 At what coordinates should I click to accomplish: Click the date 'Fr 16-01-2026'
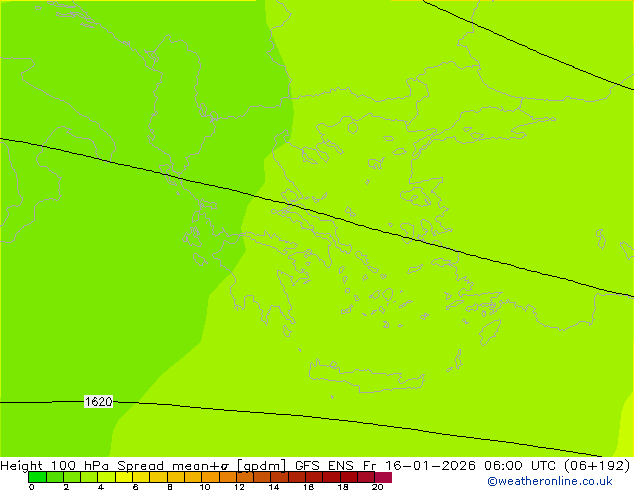419,465
